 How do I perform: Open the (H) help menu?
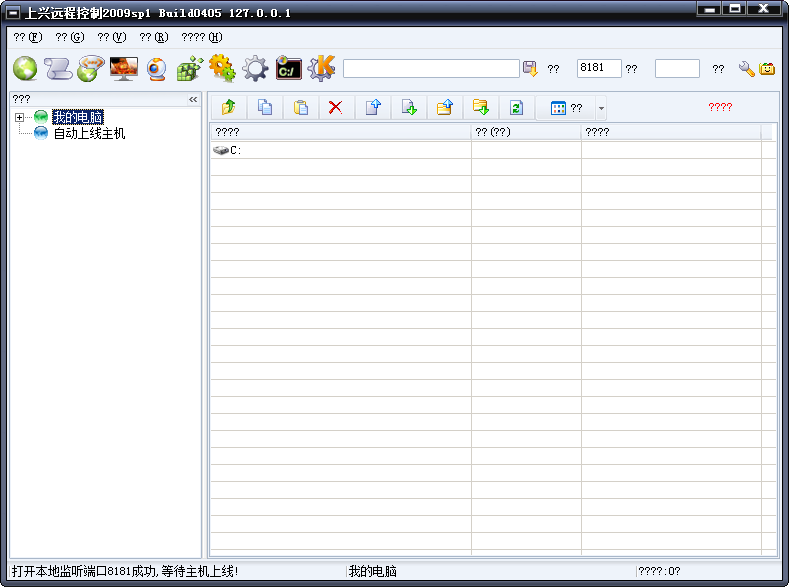[201, 37]
